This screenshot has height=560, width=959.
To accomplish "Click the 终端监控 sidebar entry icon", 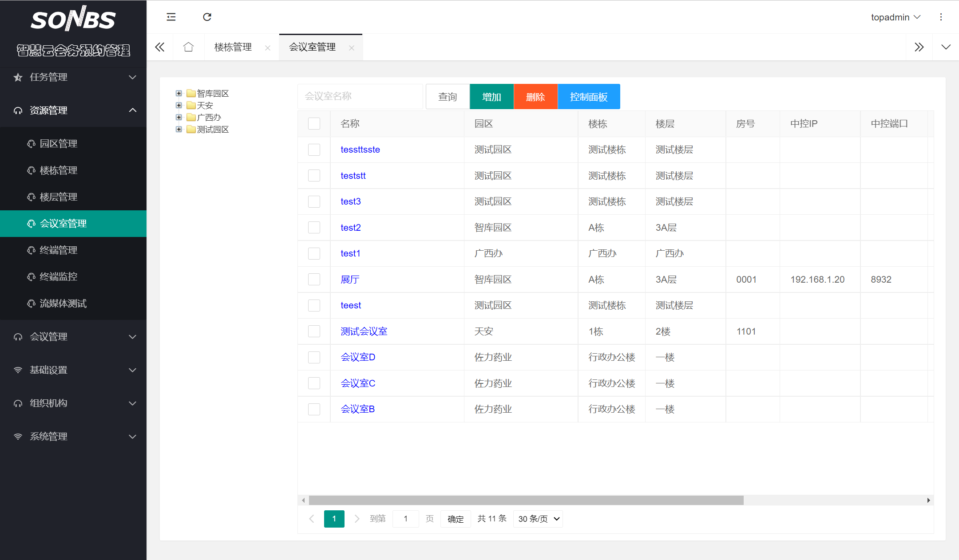I will coord(30,276).
